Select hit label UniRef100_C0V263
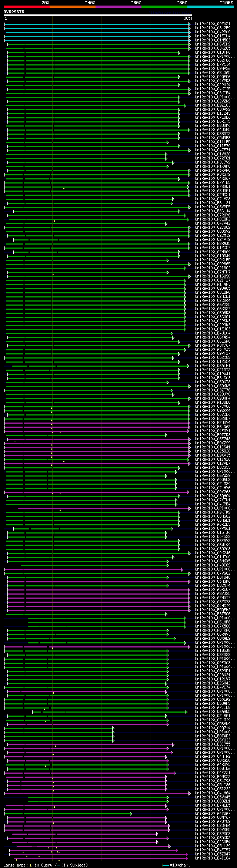 [213, 492]
